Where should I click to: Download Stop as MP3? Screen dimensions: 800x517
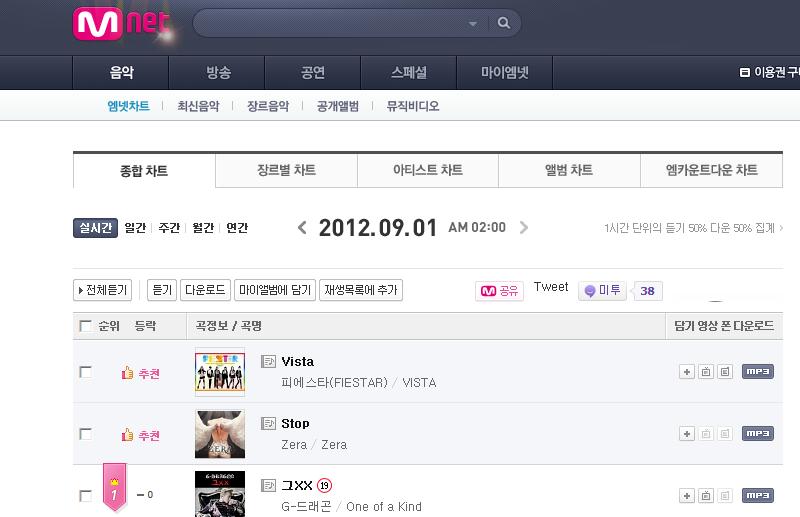click(x=758, y=433)
